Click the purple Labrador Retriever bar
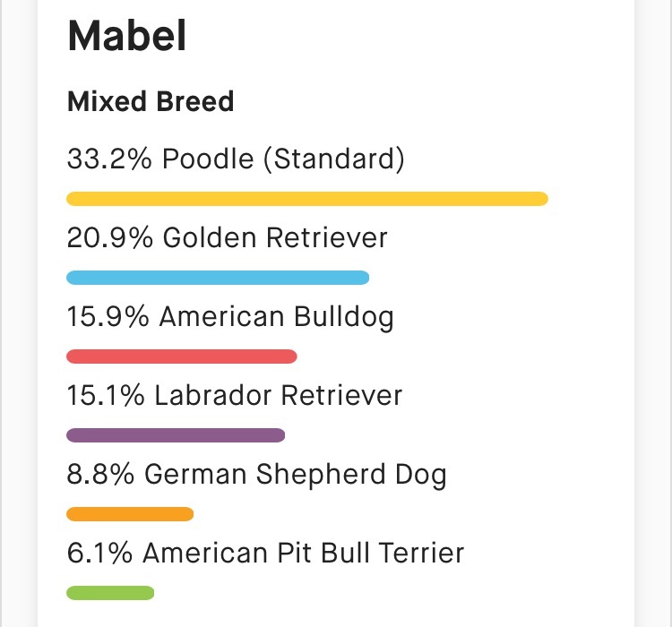 coord(176,435)
